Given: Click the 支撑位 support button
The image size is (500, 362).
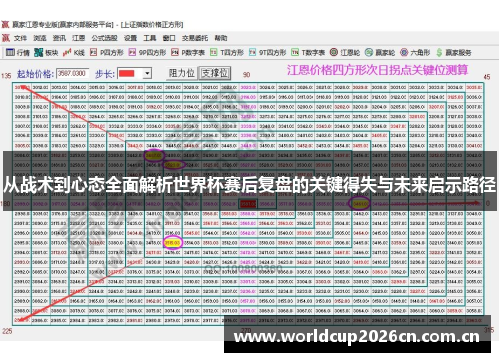Looking at the screenshot, I should pos(215,73).
